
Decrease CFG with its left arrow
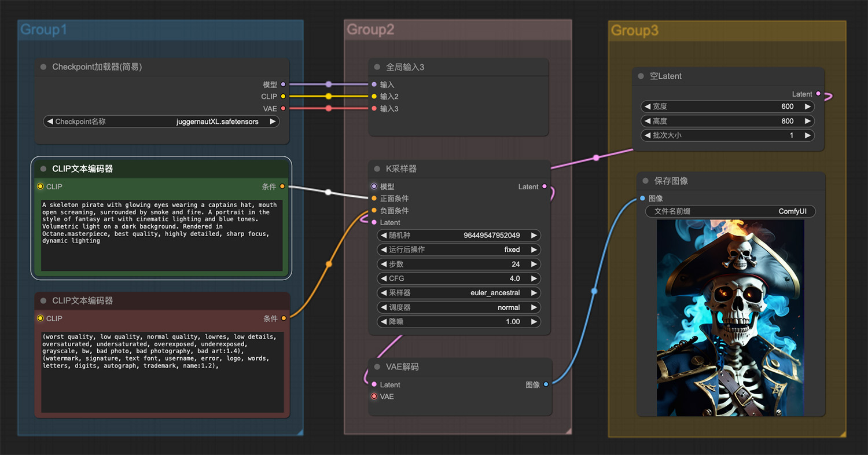coord(384,278)
